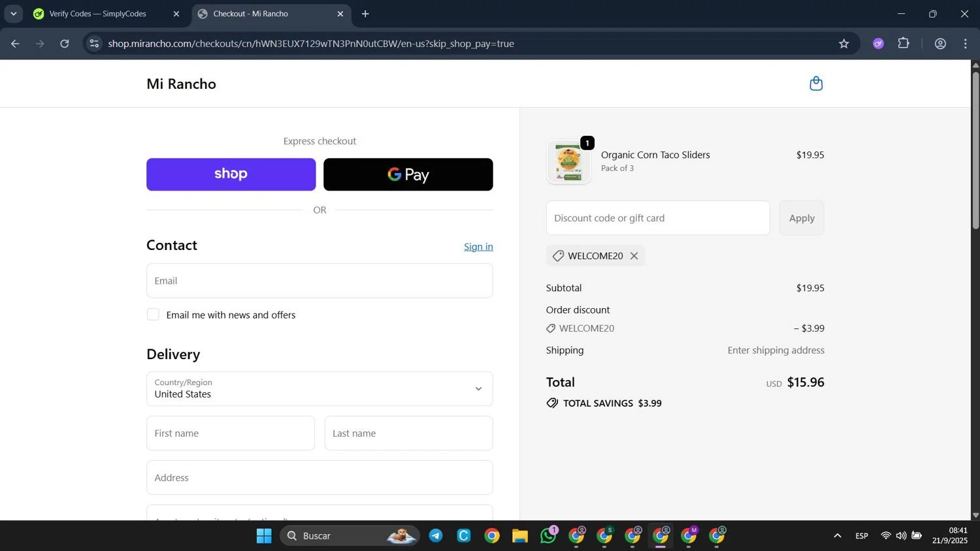Close the Checkout - Mi Rancho tab

[340, 14]
